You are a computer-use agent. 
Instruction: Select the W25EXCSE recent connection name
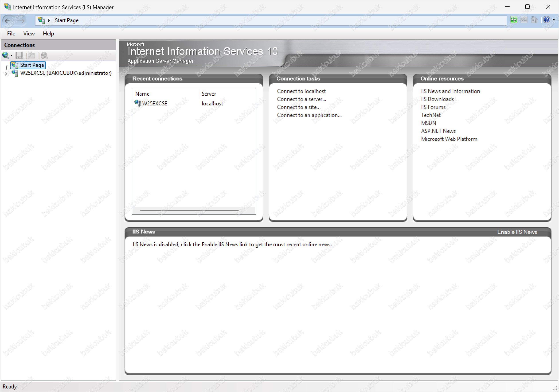coord(155,103)
